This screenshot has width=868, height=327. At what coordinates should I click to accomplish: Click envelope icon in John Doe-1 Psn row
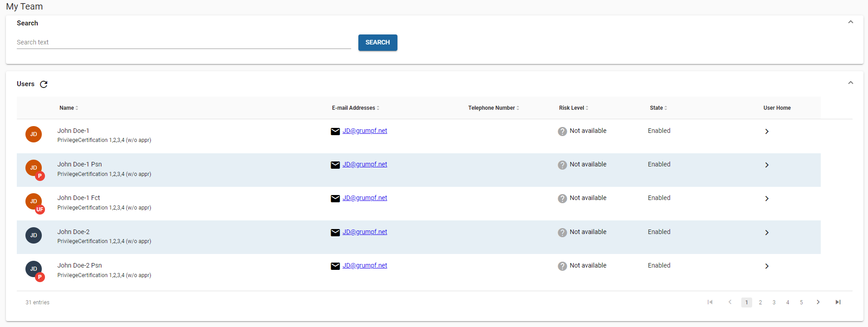pos(335,165)
